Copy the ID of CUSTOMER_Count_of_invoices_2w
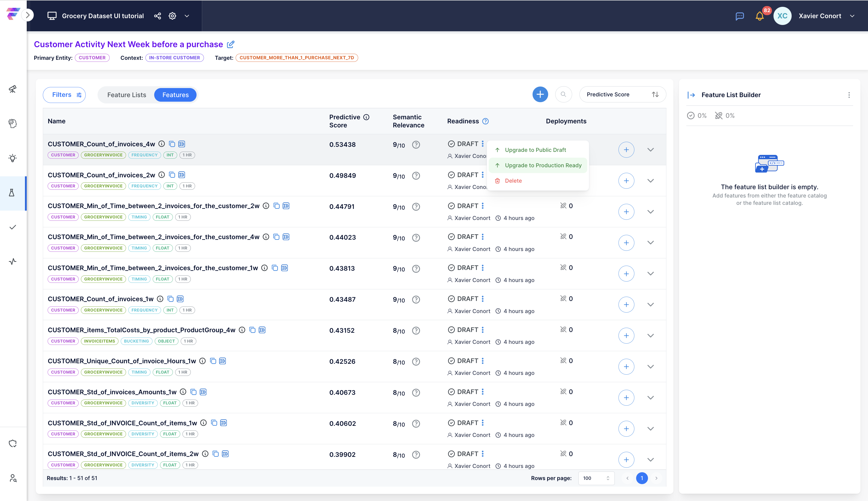 pyautogui.click(x=181, y=175)
